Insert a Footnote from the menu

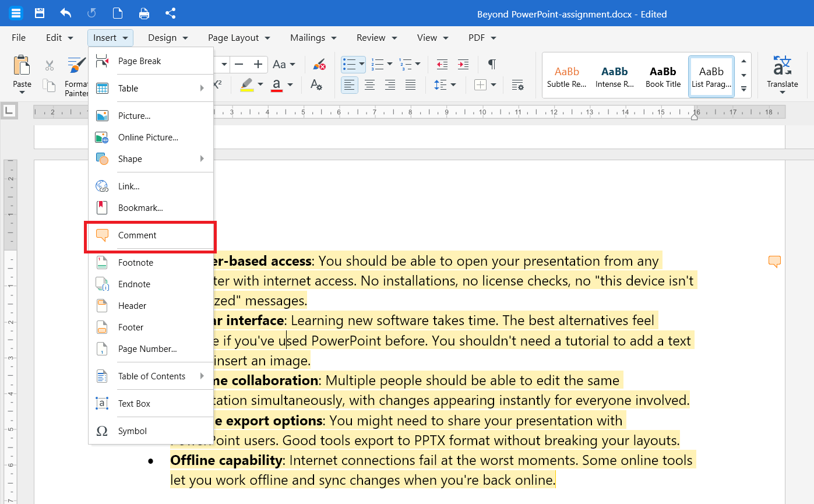(x=151, y=263)
